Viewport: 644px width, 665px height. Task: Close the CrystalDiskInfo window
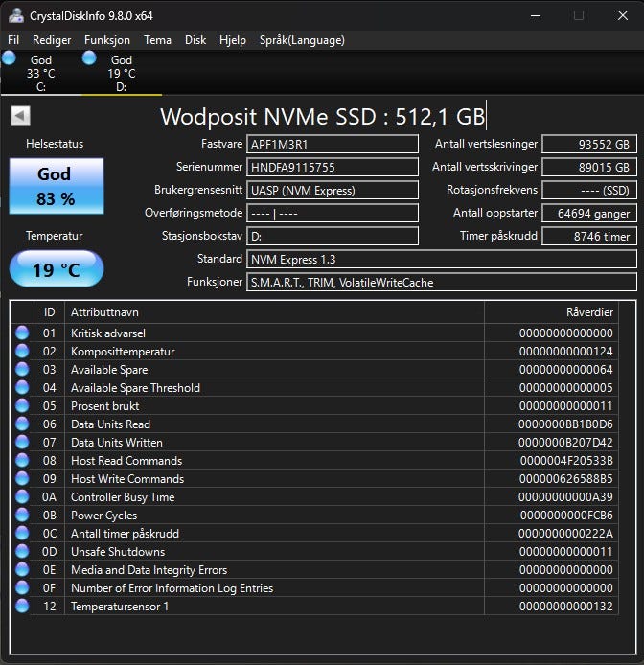coord(622,15)
